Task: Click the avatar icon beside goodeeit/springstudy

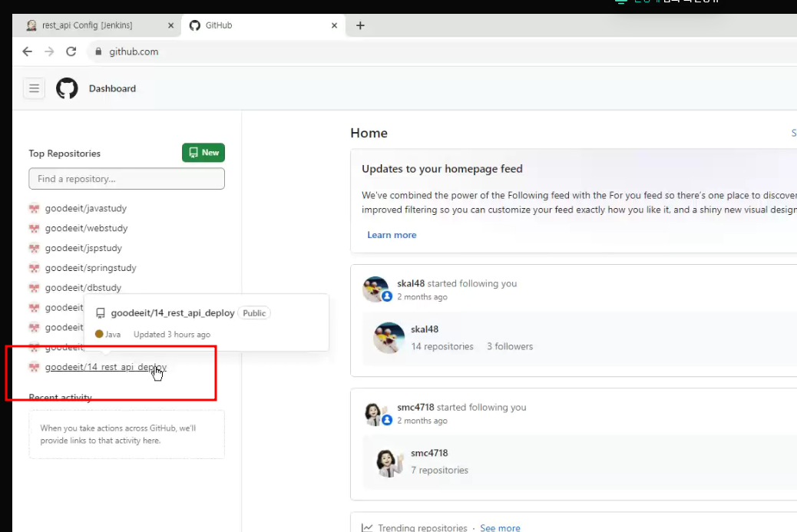Action: coord(34,268)
